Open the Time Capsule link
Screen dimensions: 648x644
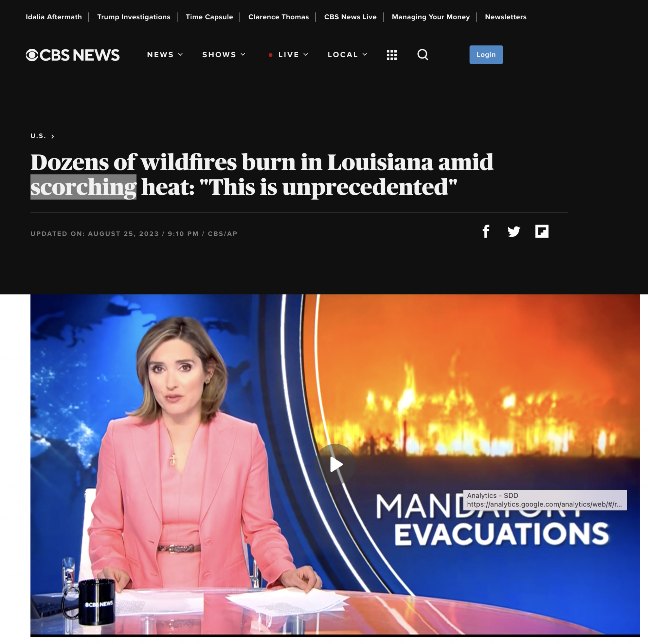tap(209, 17)
